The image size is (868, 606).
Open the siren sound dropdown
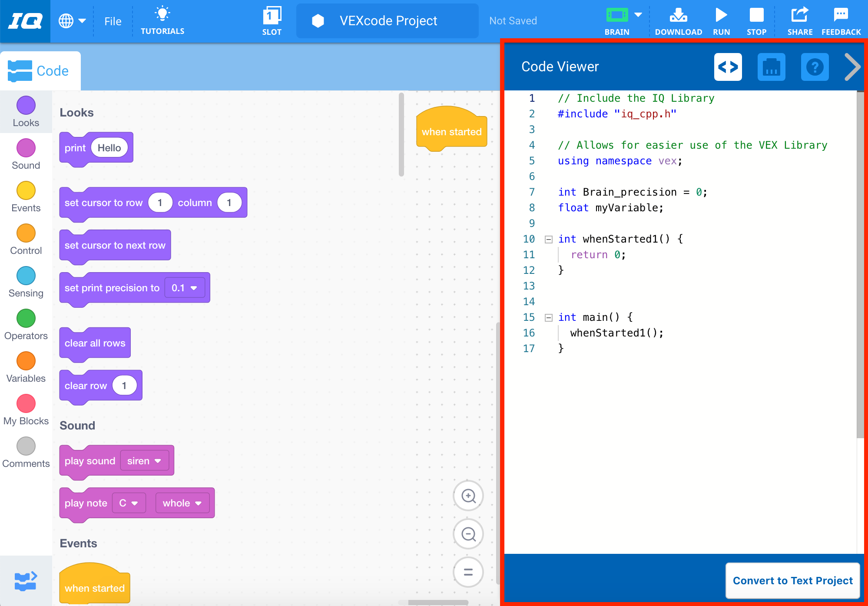[x=145, y=461]
